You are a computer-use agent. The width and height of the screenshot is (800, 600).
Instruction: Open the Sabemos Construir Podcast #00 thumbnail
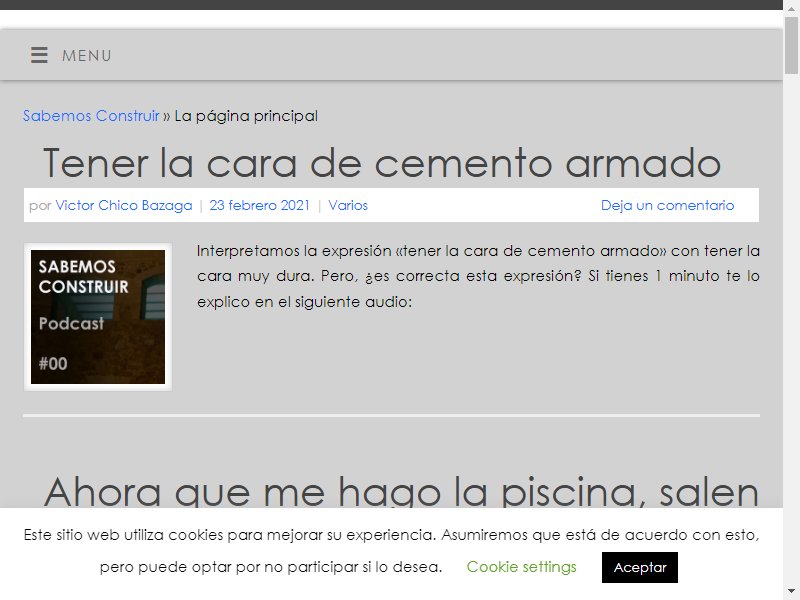[x=98, y=317]
